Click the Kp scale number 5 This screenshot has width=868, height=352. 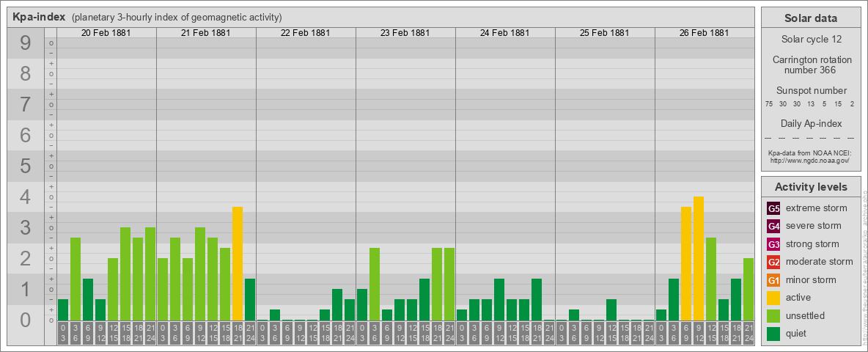26,166
